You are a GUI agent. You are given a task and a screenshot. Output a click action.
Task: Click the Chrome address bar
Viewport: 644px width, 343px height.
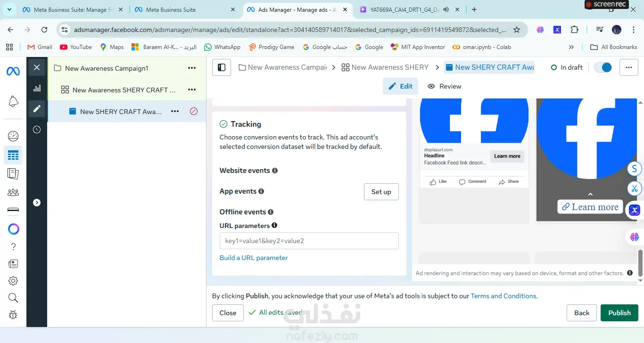tap(290, 30)
